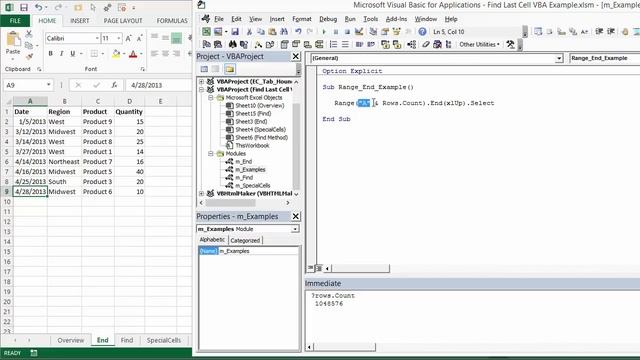This screenshot has height=360, width=640.
Task: Collapse the VBAProject (Find Last Cell) tree node
Action: [201, 89]
